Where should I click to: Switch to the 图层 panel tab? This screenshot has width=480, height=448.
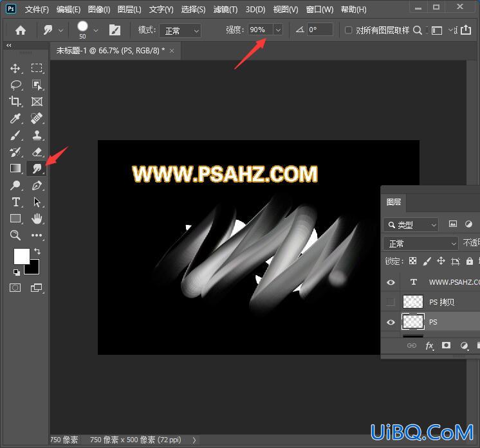[x=394, y=202]
